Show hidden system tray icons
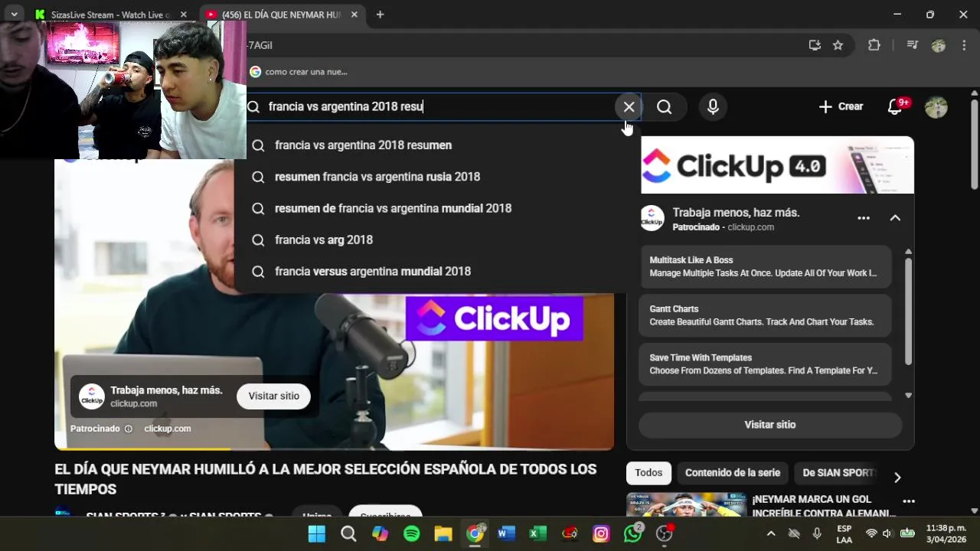 771,534
